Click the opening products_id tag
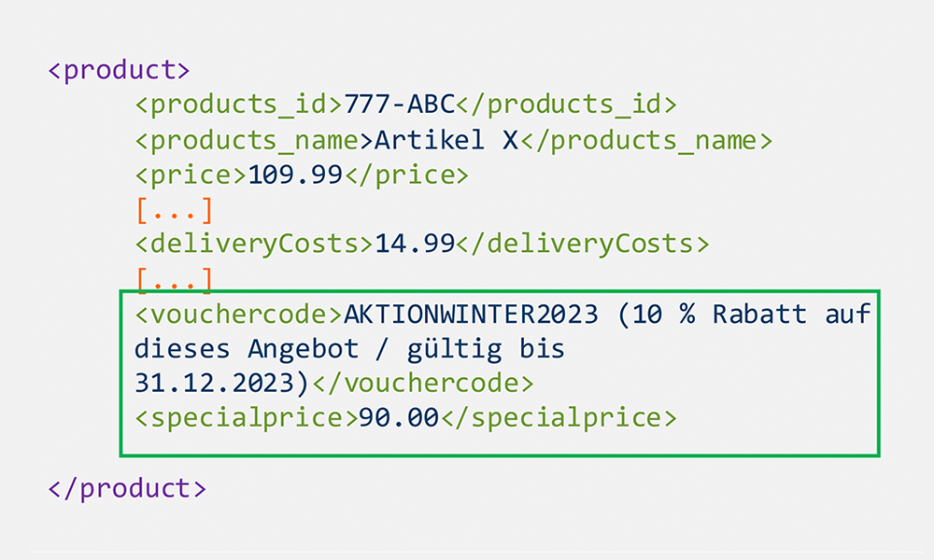The width and height of the screenshot is (934, 560). coord(239,105)
